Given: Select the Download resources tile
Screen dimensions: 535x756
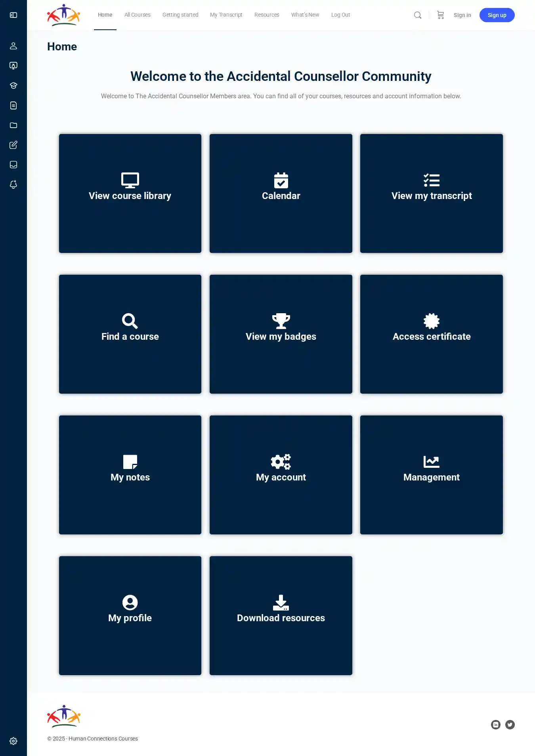Looking at the screenshot, I should click(x=281, y=616).
